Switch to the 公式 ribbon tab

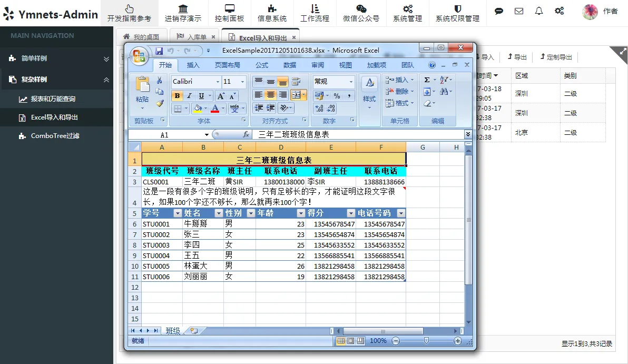[262, 65]
